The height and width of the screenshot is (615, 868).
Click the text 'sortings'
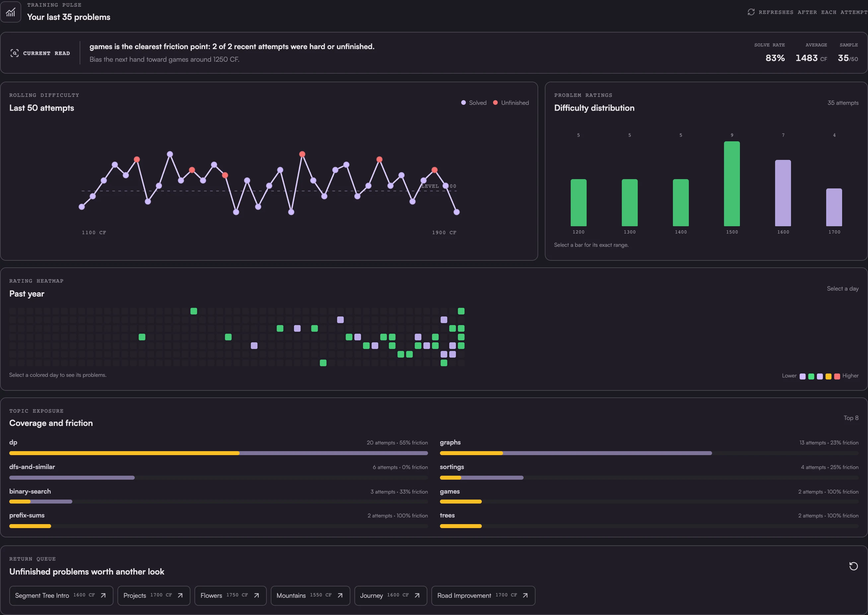point(452,467)
